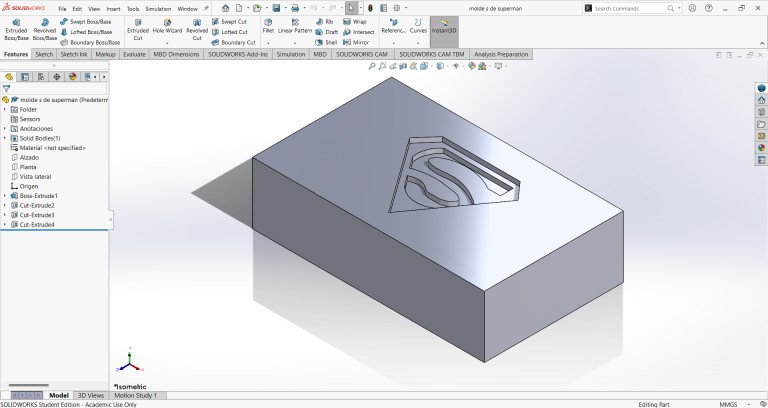Apply the Fillet tool

pyautogui.click(x=268, y=27)
